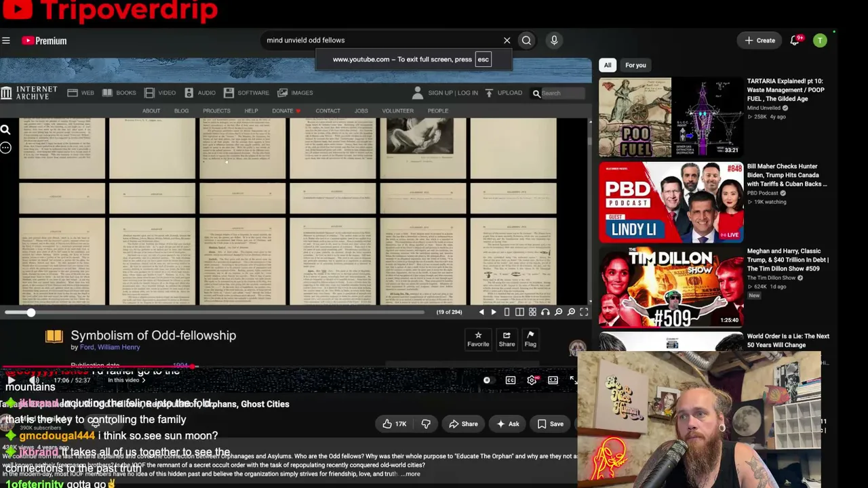Image resolution: width=868 pixels, height=488 pixels.
Task: Open the Archive 'Jobs' link
Action: pyautogui.click(x=361, y=110)
